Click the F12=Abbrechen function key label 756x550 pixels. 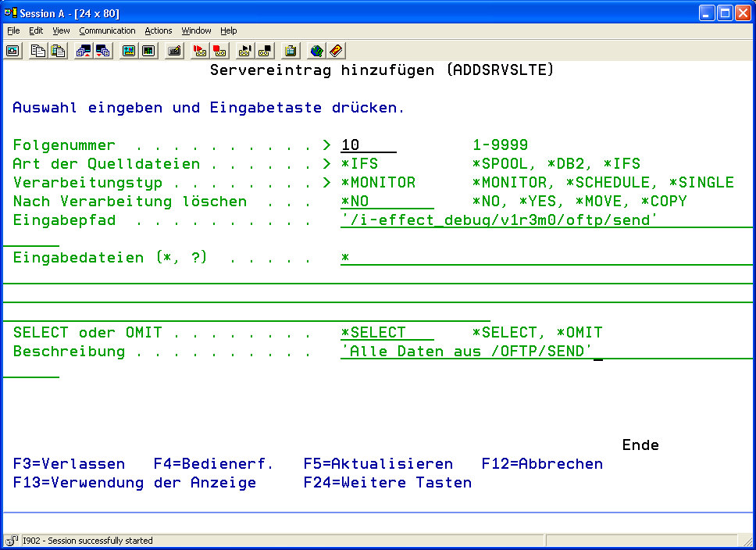[542, 464]
